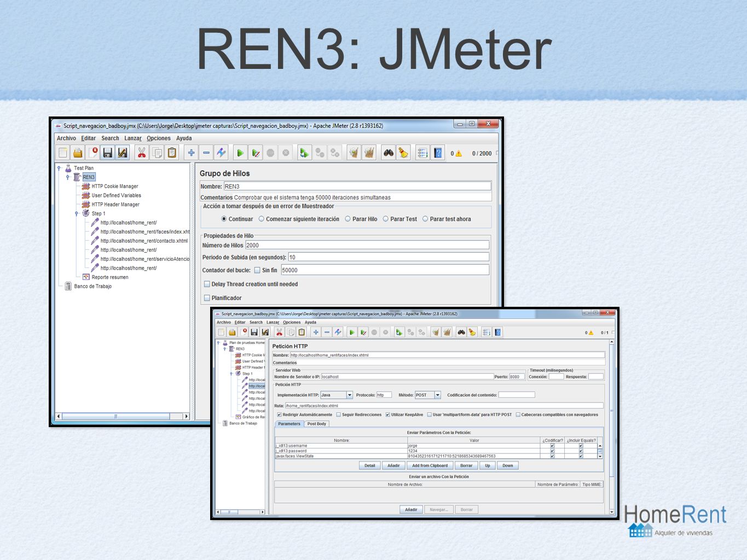
Task: Click the blue plus Expand All icon in the back window
Action: click(x=191, y=153)
